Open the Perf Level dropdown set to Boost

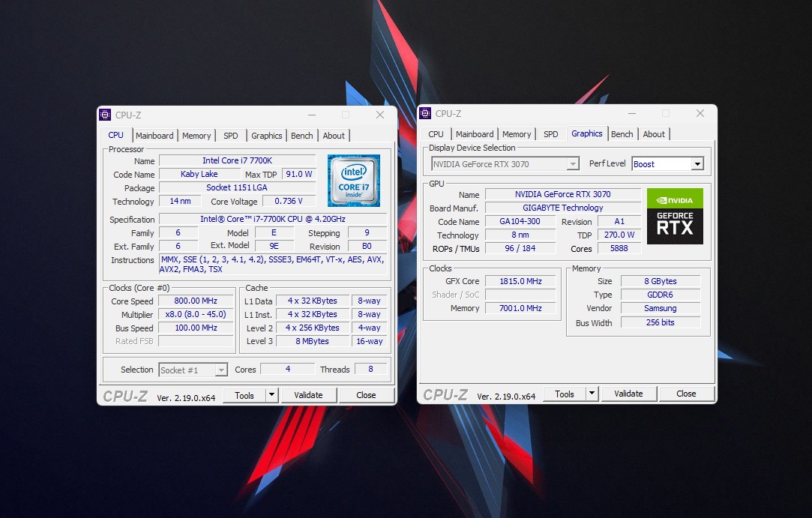[667, 164]
